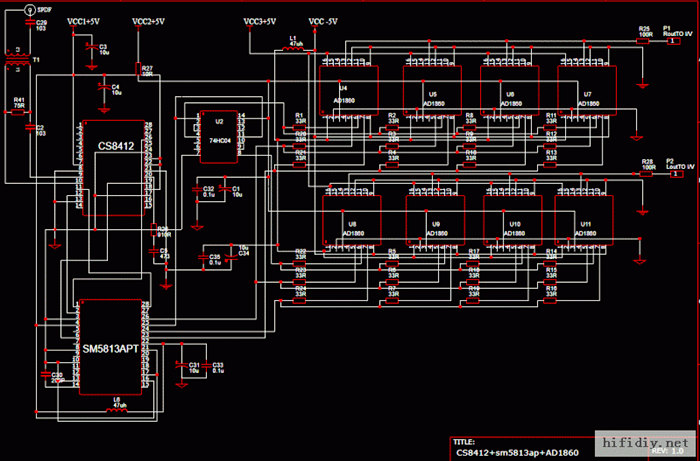Select the L1 47uh inductor coil
Image resolution: width=700 pixels, height=461 pixels.
(x=293, y=49)
